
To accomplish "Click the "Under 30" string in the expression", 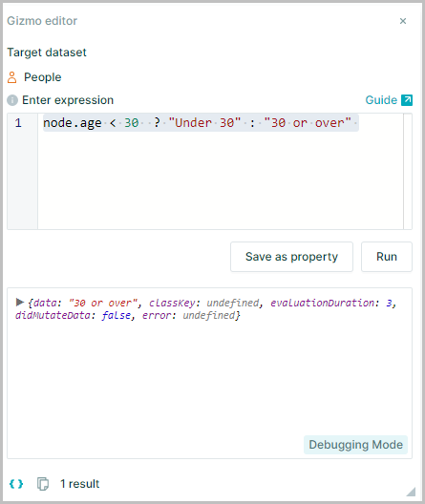I will tap(204, 123).
